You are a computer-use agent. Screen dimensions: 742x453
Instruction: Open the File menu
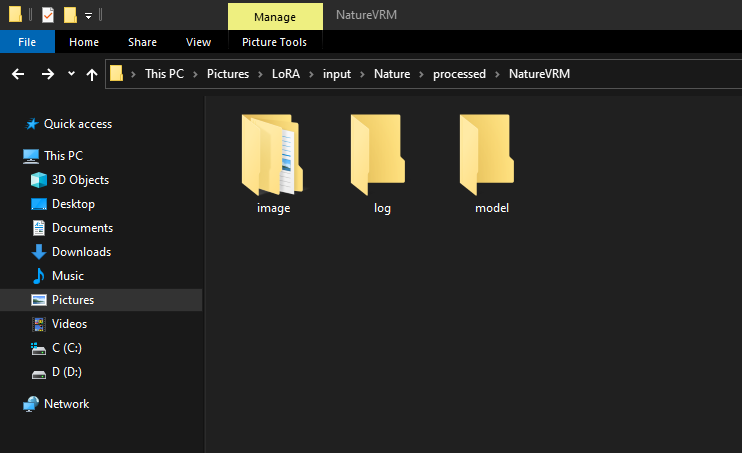click(x=27, y=42)
